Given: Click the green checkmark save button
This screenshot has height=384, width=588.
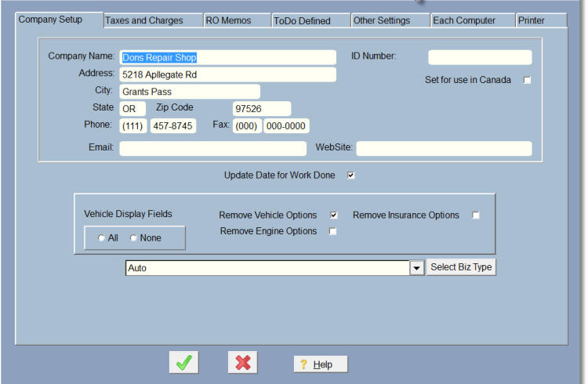Looking at the screenshot, I should (x=184, y=363).
